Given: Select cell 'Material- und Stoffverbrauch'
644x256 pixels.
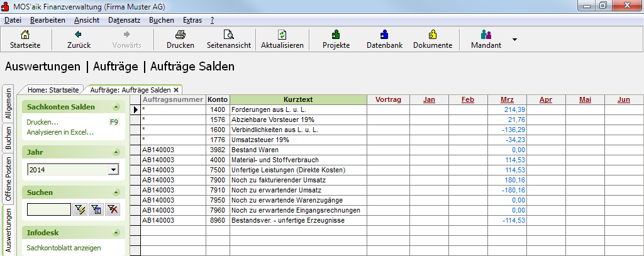Looking at the screenshot, I should click(x=298, y=160).
